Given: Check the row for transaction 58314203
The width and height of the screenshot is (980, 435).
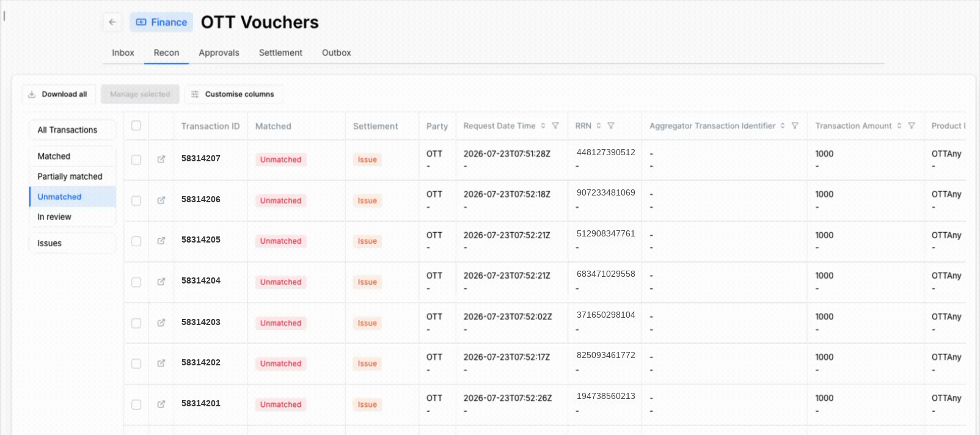Looking at the screenshot, I should pyautogui.click(x=136, y=323).
